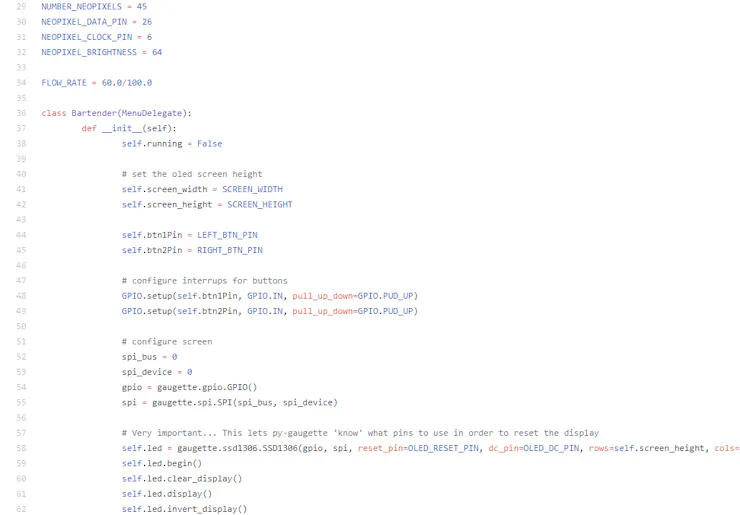Click self.screen_height on line 42
Image resolution: width=740 pixels, height=515 pixels.
pyautogui.click(x=167, y=204)
